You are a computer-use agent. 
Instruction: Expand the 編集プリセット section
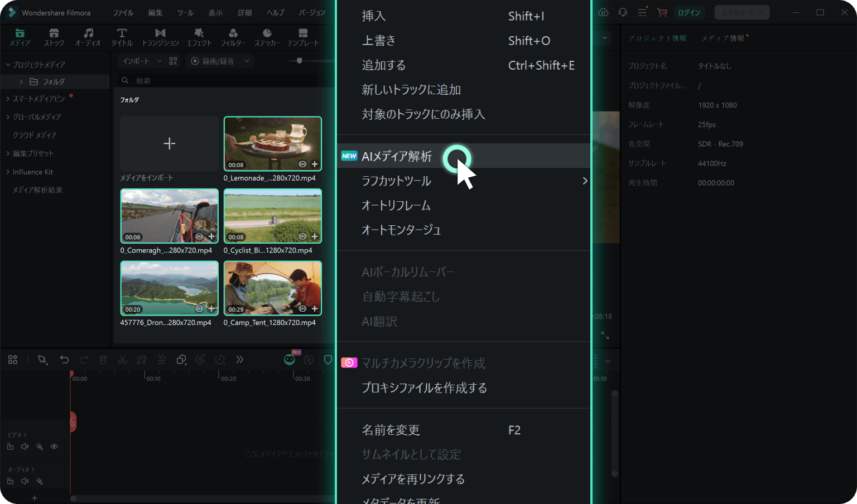point(8,153)
